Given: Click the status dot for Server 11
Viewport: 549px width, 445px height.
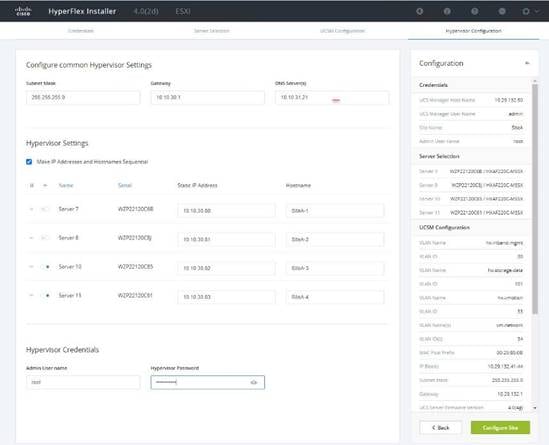Looking at the screenshot, I should 48,295.
